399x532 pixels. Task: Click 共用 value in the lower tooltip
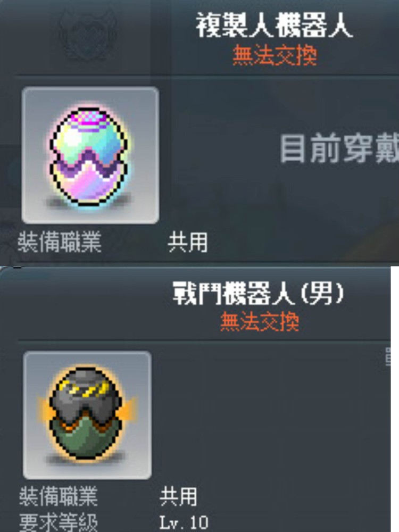(178, 497)
